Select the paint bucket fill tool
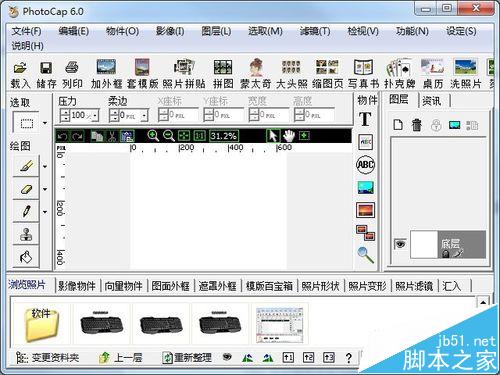The width and height of the screenshot is (500, 375). click(x=26, y=257)
